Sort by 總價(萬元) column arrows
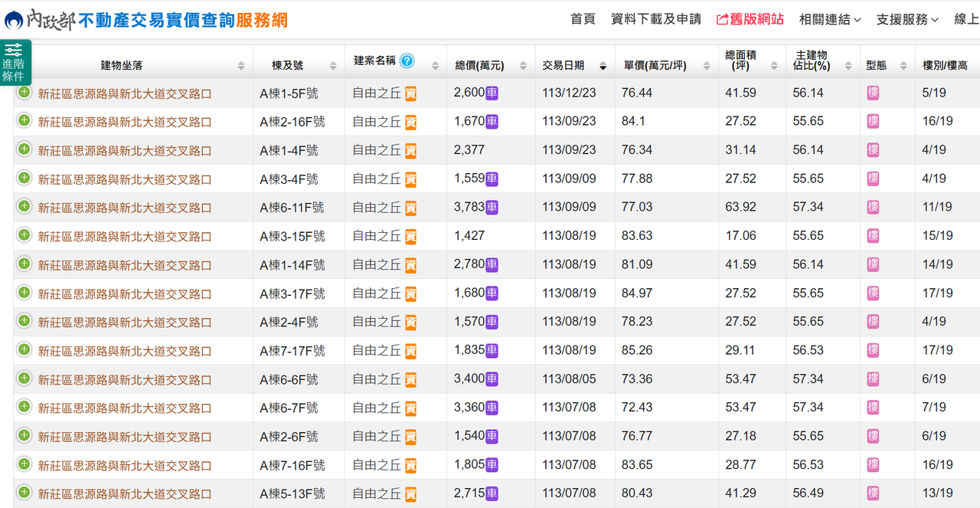This screenshot has width=980, height=508. click(523, 66)
